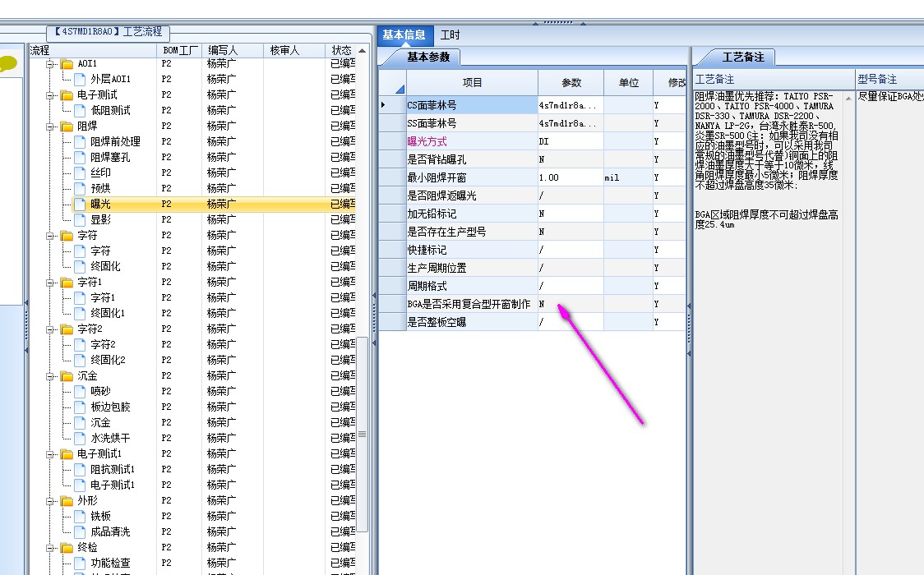Screen dimensions: 924x575
Task: Click the select-all corner cell of parameter grid
Action: 392,82
